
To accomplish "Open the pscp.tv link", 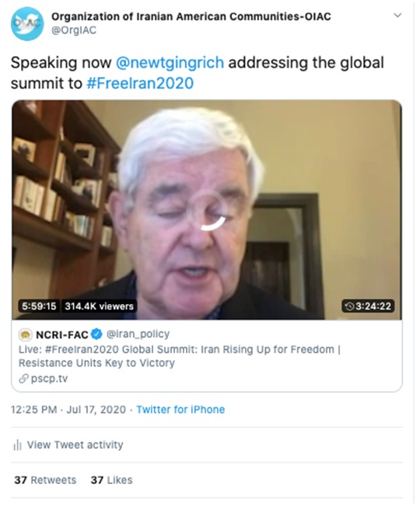I will [x=49, y=379].
